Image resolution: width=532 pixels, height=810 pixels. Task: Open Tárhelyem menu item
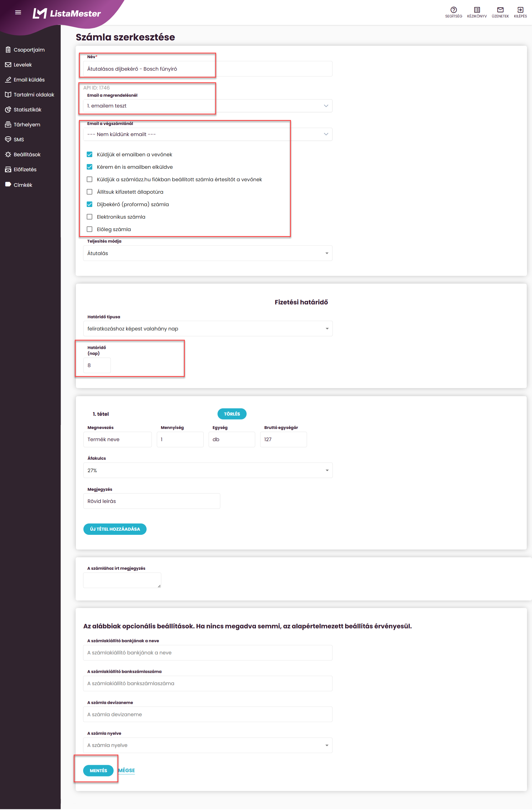click(27, 125)
